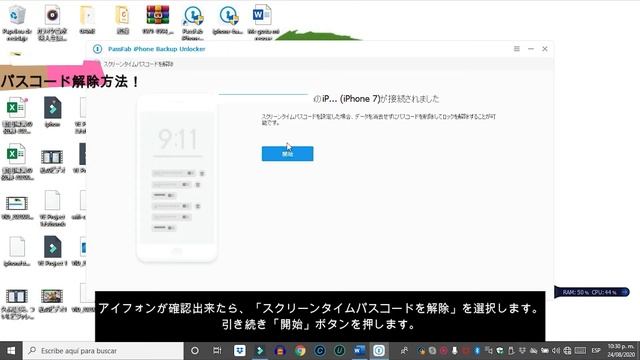
Task: Open Filmora from the taskbar
Action: tap(260, 351)
